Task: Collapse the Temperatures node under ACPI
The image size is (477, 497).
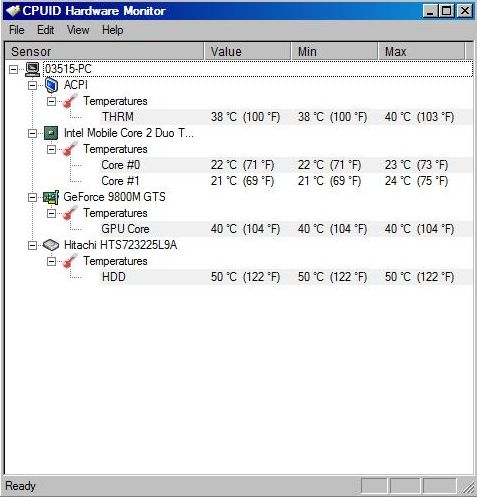Action: tap(51, 101)
